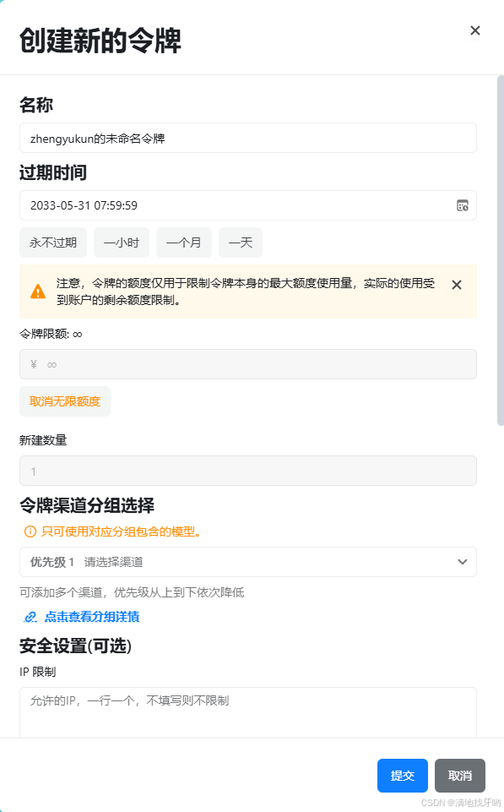Open the calendar picker icon in 过期时间 field

tap(463, 205)
